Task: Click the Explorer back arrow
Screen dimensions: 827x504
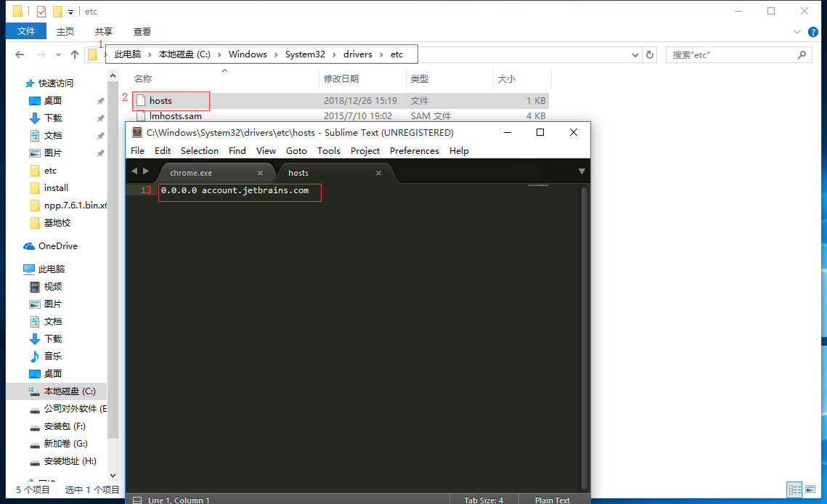Action: [20, 54]
